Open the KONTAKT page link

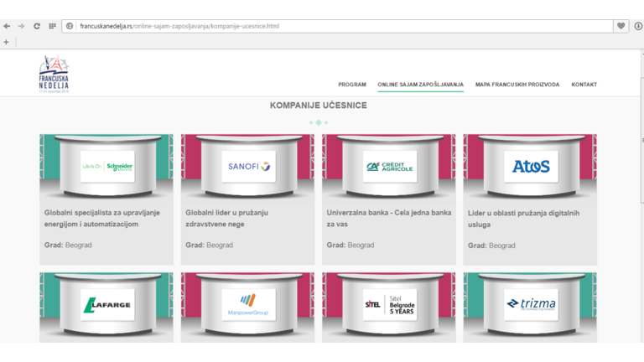tap(584, 85)
